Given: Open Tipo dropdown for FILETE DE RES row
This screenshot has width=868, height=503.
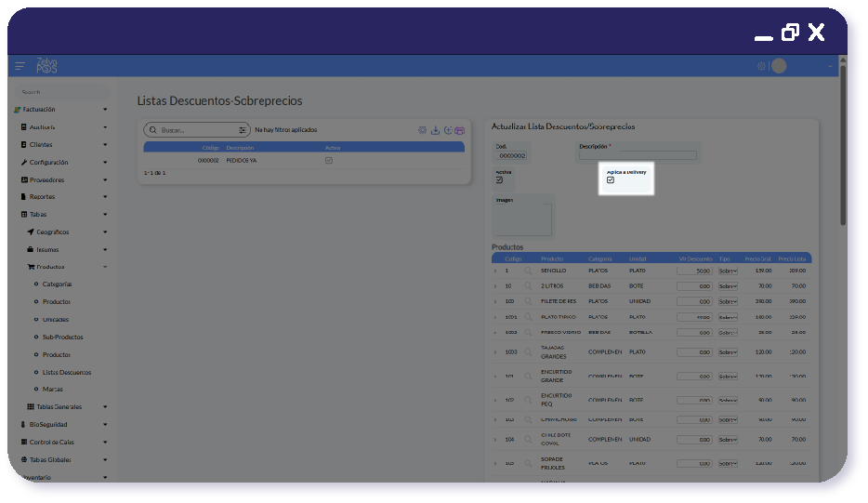Looking at the screenshot, I should [x=728, y=301].
